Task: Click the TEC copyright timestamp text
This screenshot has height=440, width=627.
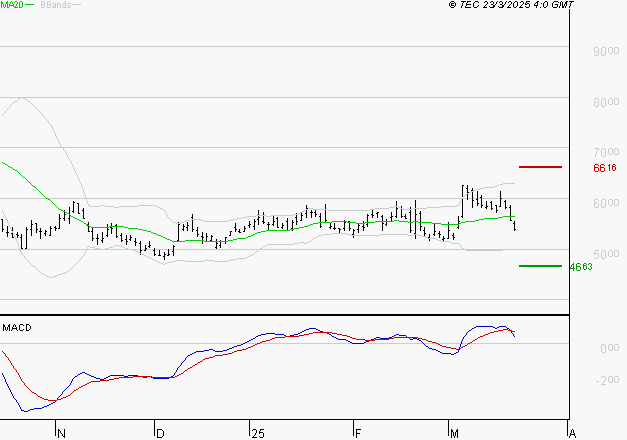Action: 511,5
